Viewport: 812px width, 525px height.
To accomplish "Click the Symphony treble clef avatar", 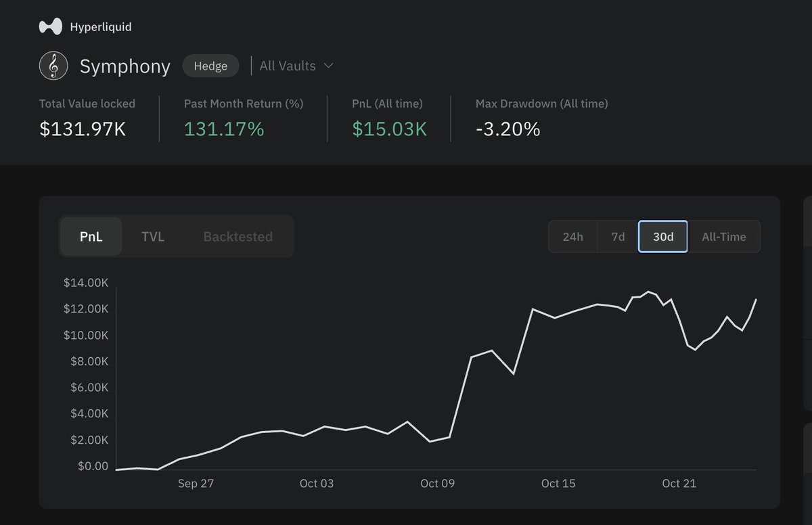I will coord(53,66).
